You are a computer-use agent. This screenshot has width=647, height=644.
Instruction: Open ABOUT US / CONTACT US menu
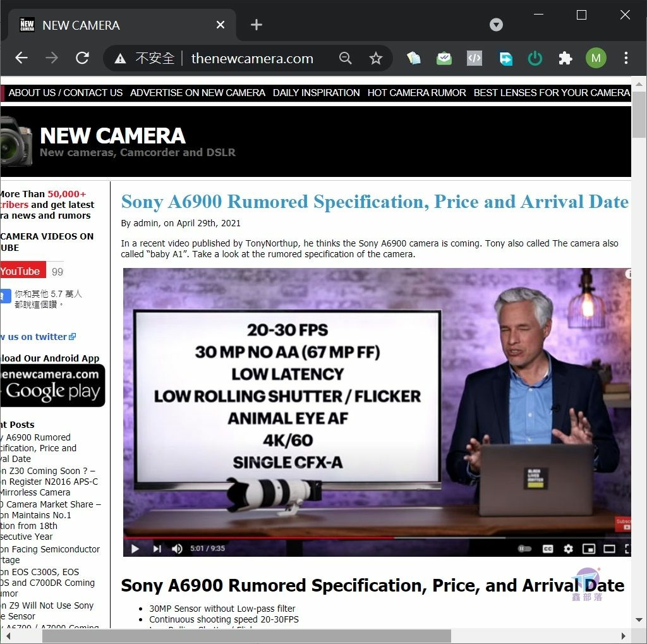tap(66, 93)
